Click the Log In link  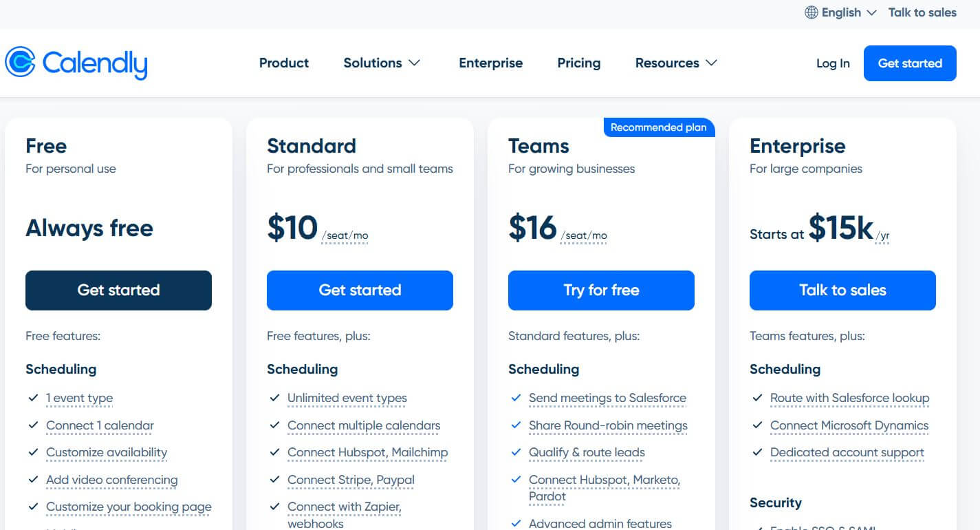(x=833, y=63)
